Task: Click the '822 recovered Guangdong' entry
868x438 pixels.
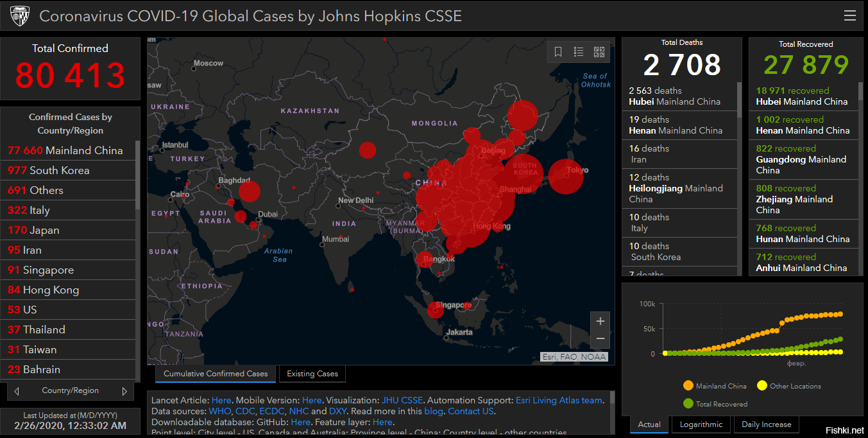Action: tap(804, 159)
